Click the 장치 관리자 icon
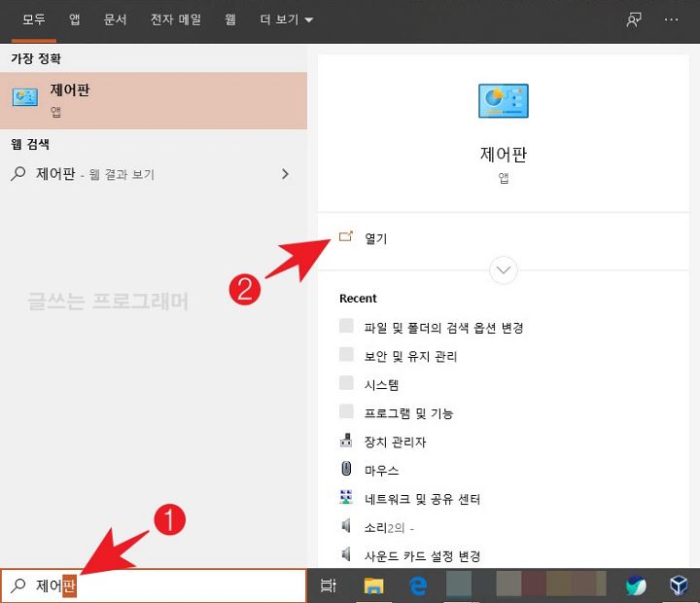The height and width of the screenshot is (603, 700). coord(346,441)
